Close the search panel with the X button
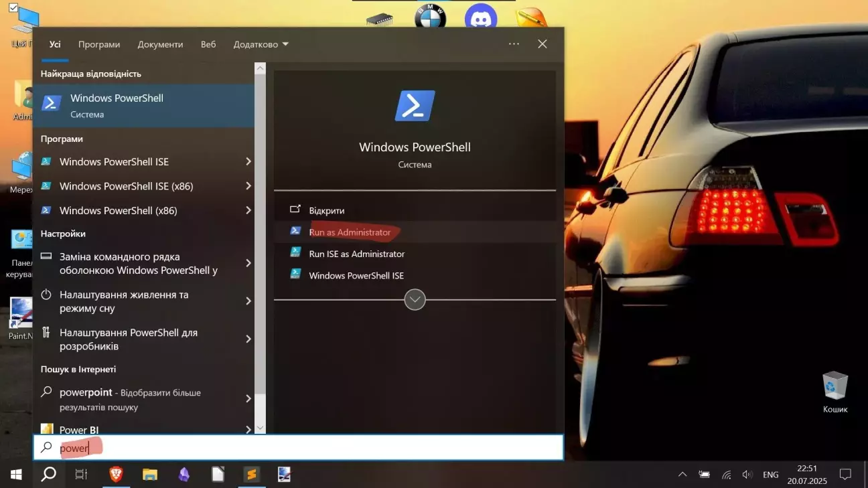The height and width of the screenshot is (488, 868). click(542, 44)
